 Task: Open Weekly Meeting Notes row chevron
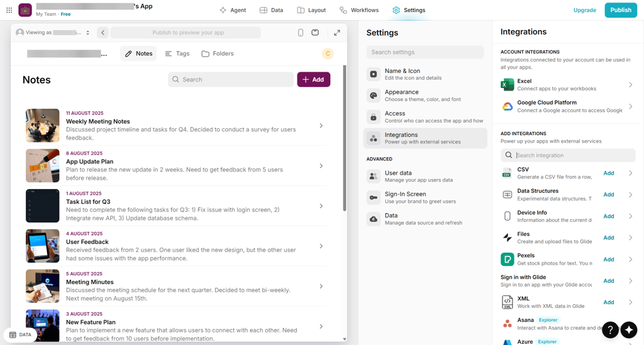321,126
